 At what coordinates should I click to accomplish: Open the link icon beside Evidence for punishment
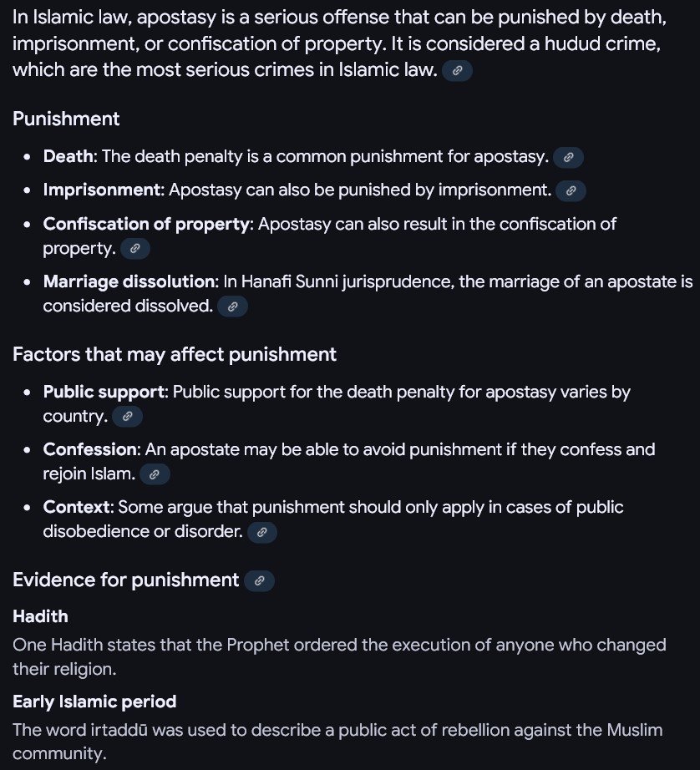point(259,580)
